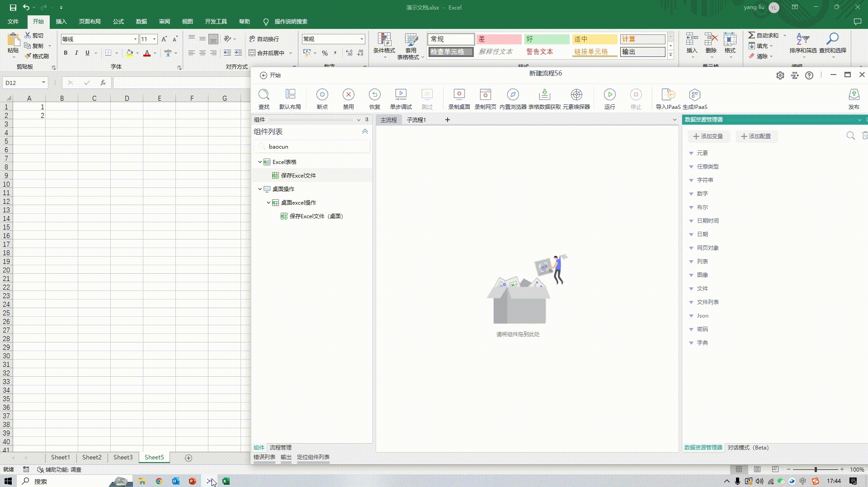Collapse 组件列表 with double chevron

365,131
